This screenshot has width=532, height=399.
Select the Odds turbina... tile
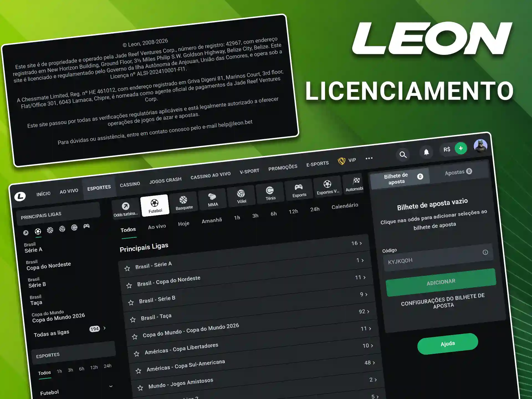(x=126, y=209)
